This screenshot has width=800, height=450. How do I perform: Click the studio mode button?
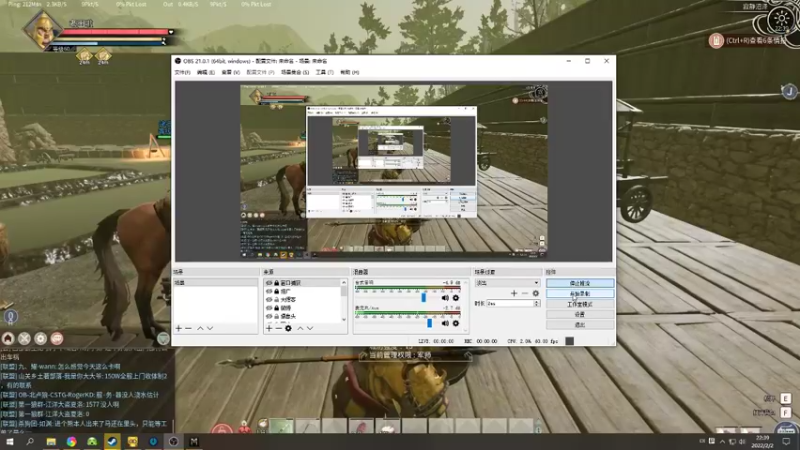(580, 304)
